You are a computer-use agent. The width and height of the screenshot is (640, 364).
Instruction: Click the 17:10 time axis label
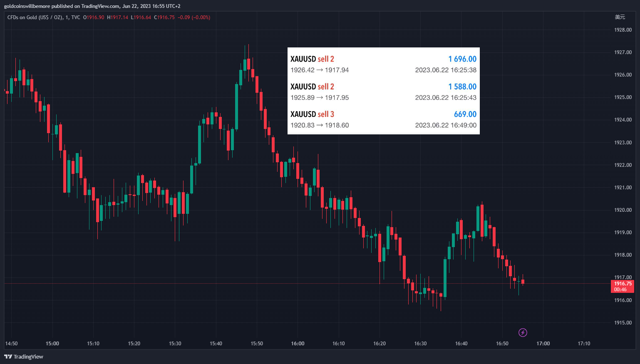[x=584, y=343]
